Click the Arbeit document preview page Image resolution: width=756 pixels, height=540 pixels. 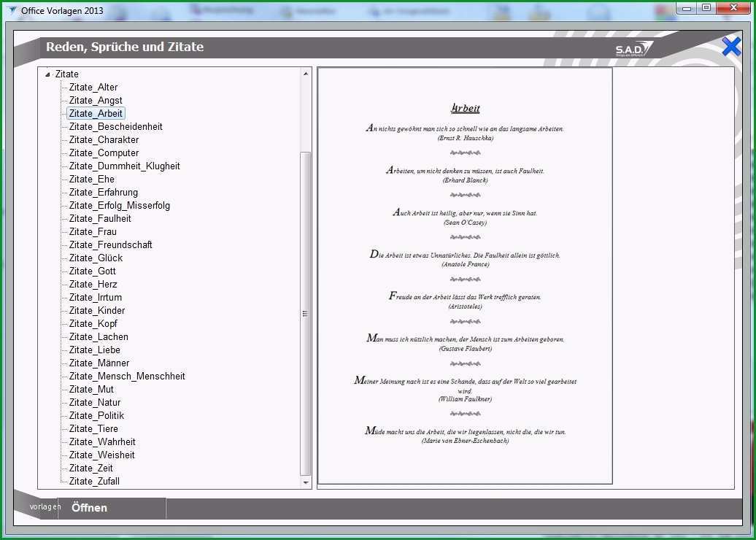tap(466, 276)
